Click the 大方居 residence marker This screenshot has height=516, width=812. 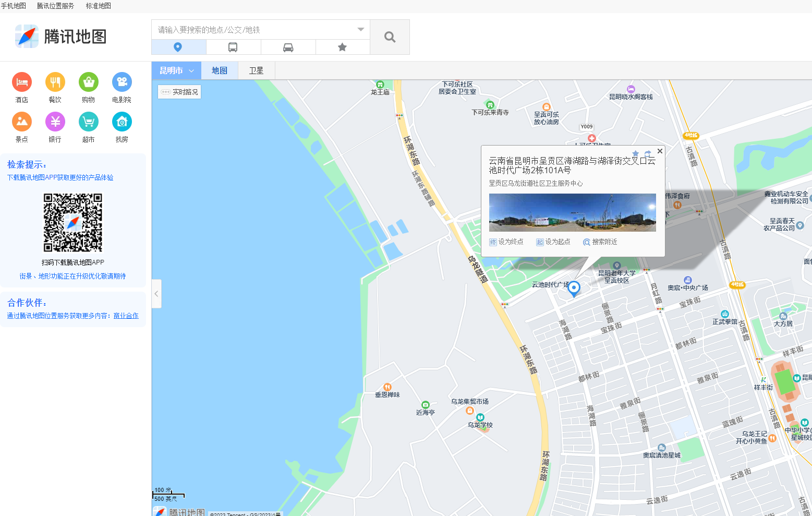click(x=783, y=316)
